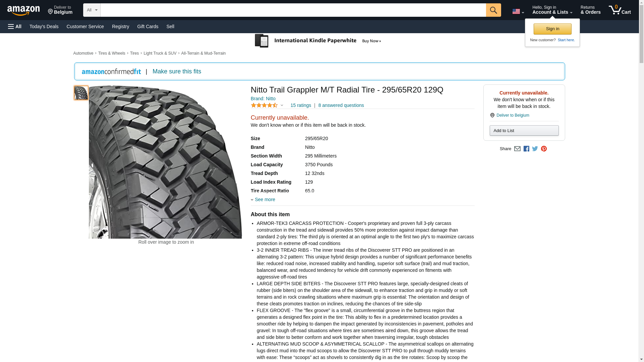Select the tire thumbnail image
The height and width of the screenshot is (362, 644).
[x=81, y=93]
